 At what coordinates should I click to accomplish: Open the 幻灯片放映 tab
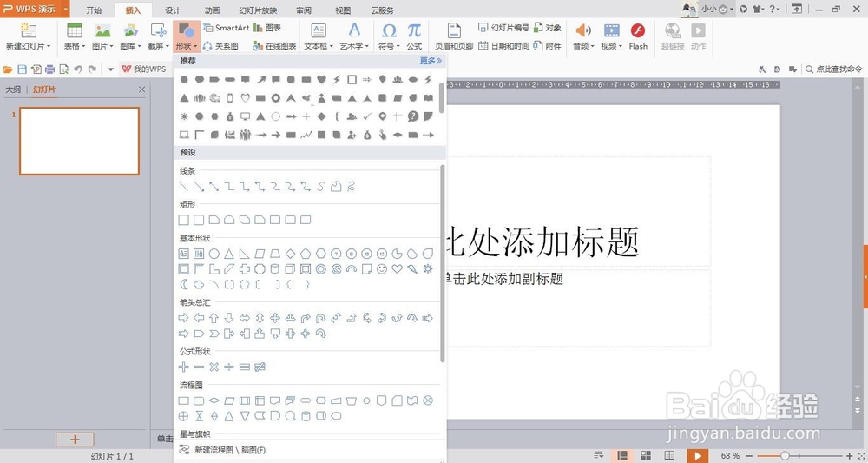(x=258, y=10)
